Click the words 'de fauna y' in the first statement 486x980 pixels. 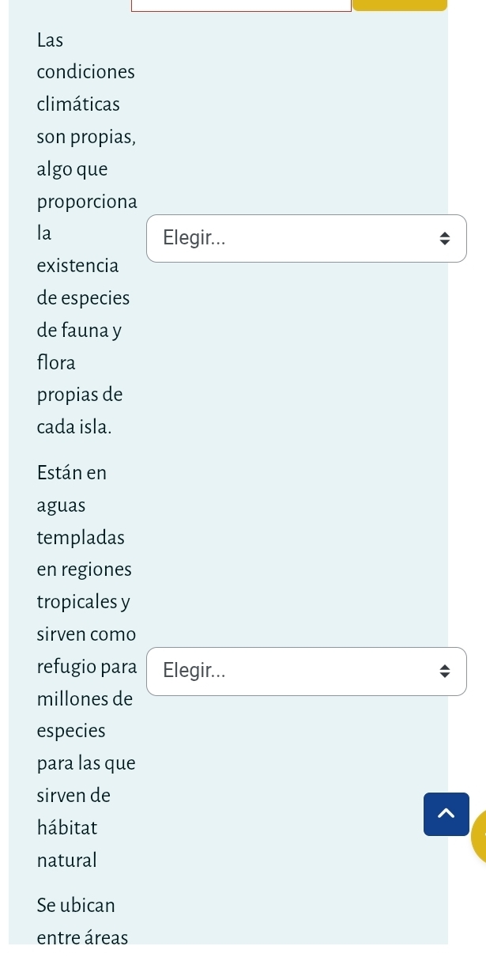(x=80, y=331)
